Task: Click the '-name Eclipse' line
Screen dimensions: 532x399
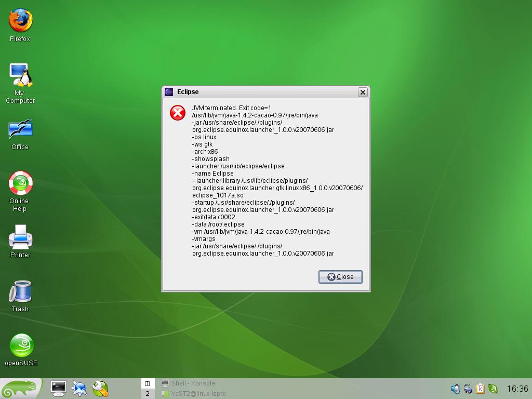Action: point(212,174)
